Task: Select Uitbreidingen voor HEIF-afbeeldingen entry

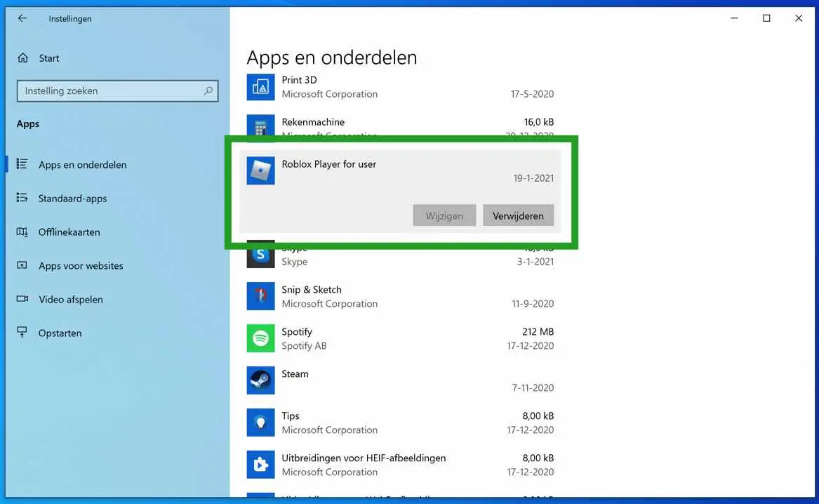Action: [364, 458]
